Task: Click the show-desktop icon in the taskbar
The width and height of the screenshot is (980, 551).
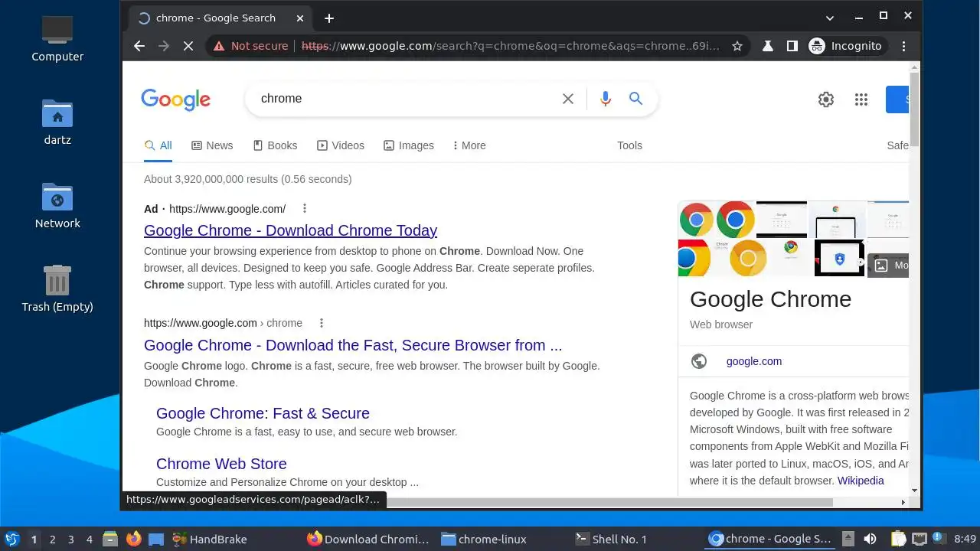Action: tap(156, 539)
